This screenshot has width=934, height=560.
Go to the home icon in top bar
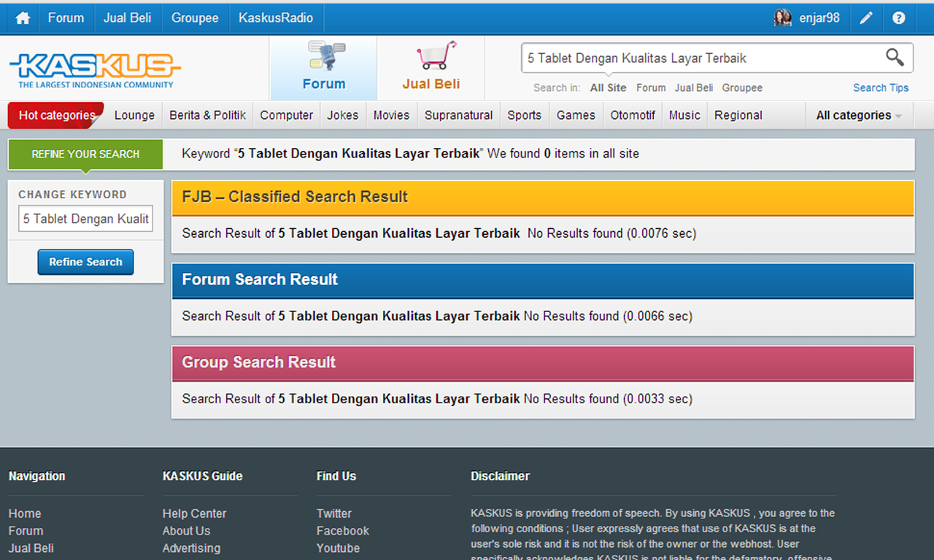tap(23, 18)
